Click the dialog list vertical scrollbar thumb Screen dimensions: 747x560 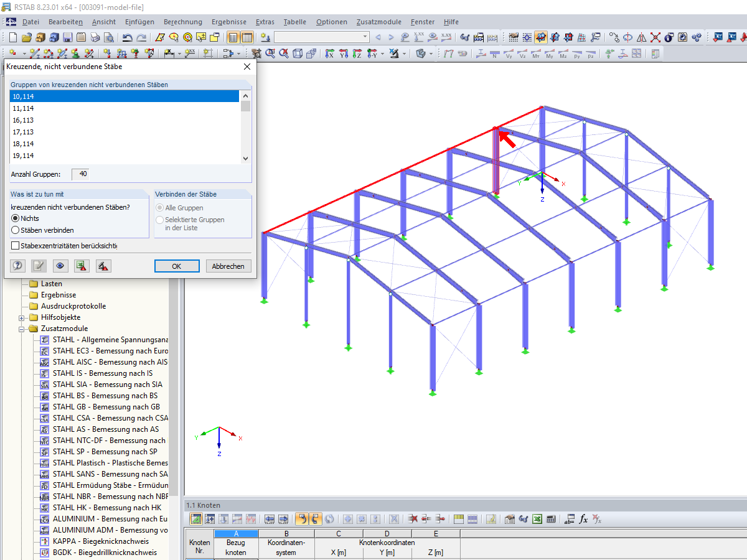point(245,106)
